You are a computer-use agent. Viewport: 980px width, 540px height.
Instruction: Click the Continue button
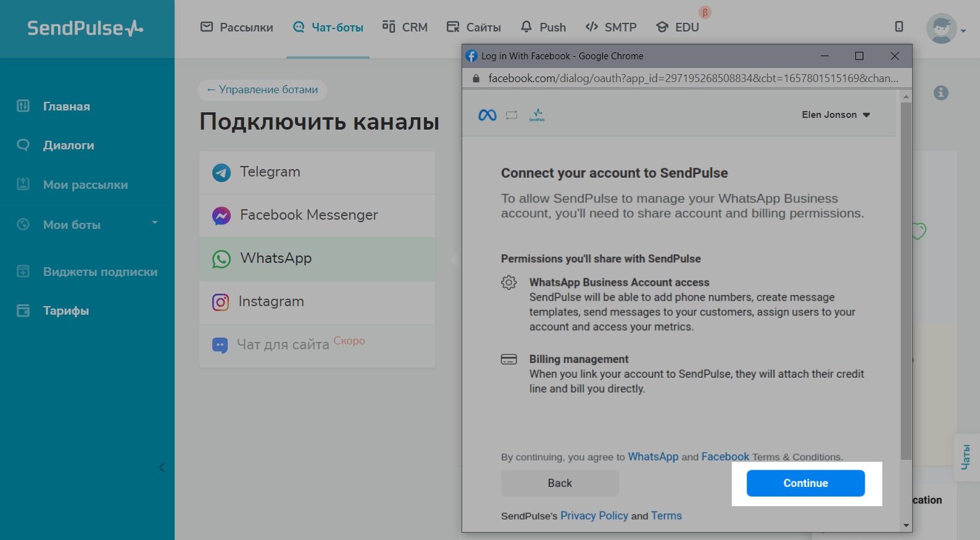[805, 483]
